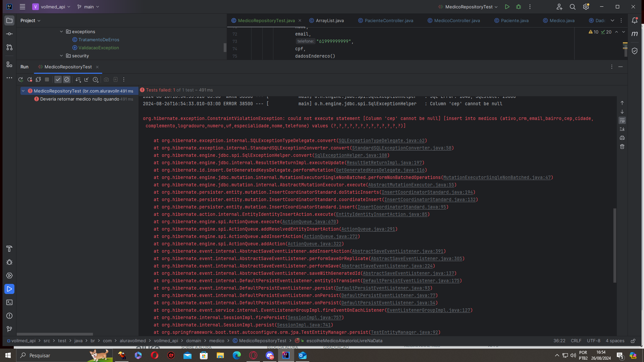Collapse the MedicoRepositoryTest result node

pos(23,91)
